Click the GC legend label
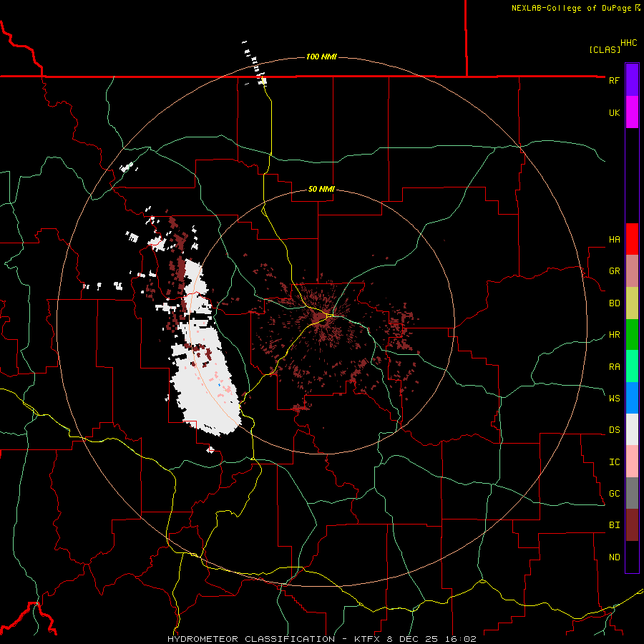 pyautogui.click(x=614, y=493)
